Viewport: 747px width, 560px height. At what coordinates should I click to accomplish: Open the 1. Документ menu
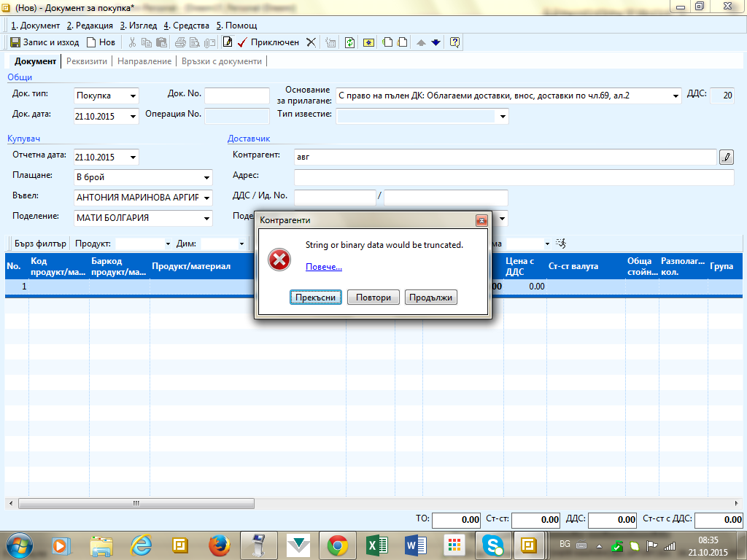coord(35,26)
